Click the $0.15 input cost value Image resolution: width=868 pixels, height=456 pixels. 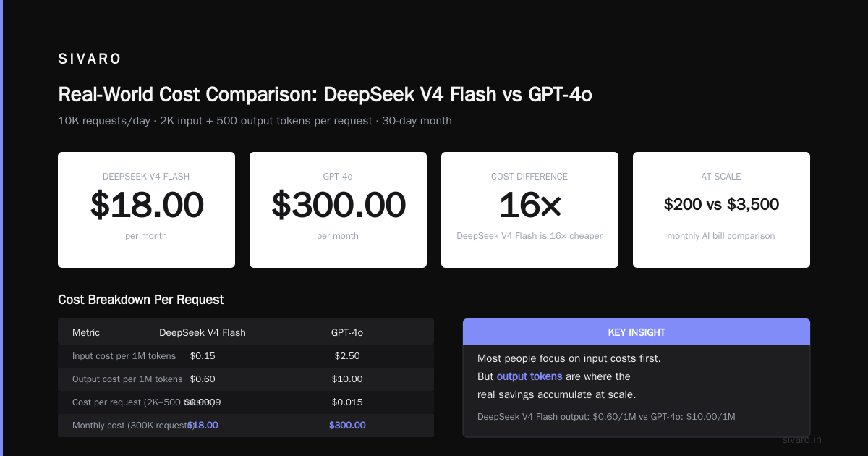[203, 356]
